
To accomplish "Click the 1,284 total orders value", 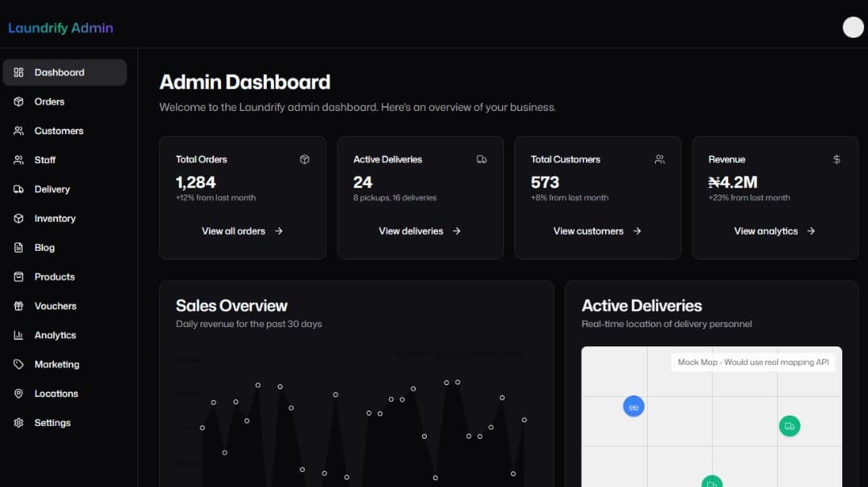I will point(195,182).
